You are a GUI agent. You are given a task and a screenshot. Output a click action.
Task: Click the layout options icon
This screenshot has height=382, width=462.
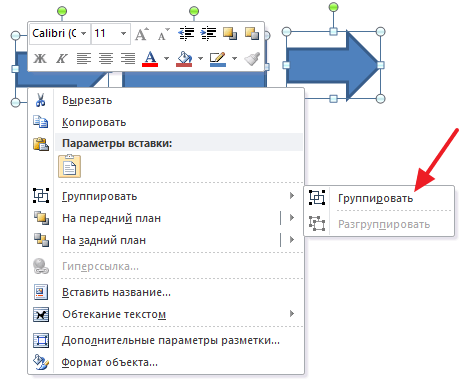41,340
